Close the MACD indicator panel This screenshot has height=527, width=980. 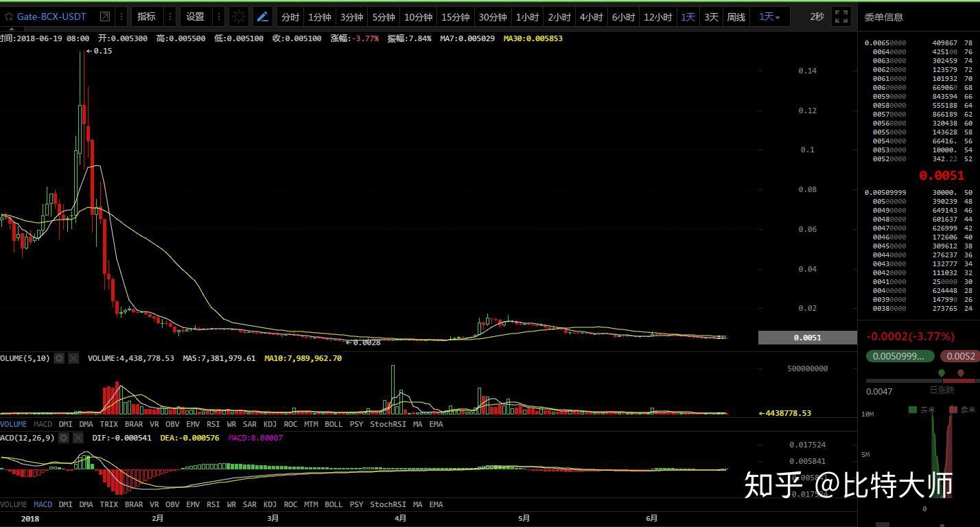pos(78,438)
